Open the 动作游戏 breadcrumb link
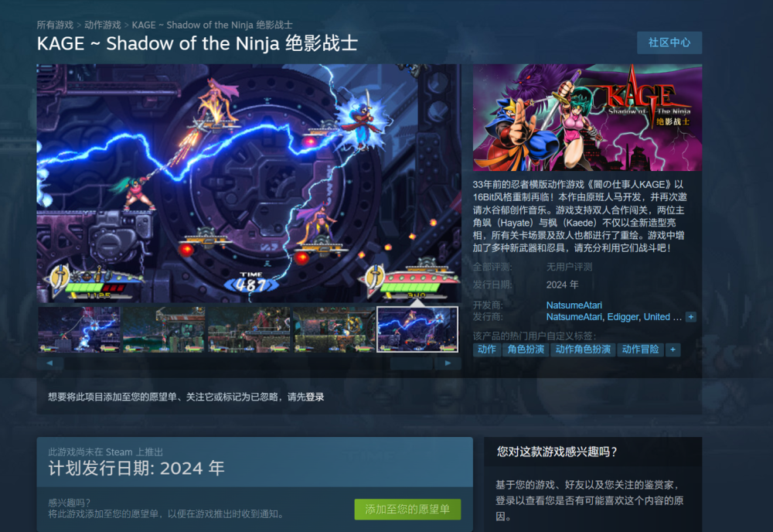The width and height of the screenshot is (773, 532). click(x=103, y=26)
